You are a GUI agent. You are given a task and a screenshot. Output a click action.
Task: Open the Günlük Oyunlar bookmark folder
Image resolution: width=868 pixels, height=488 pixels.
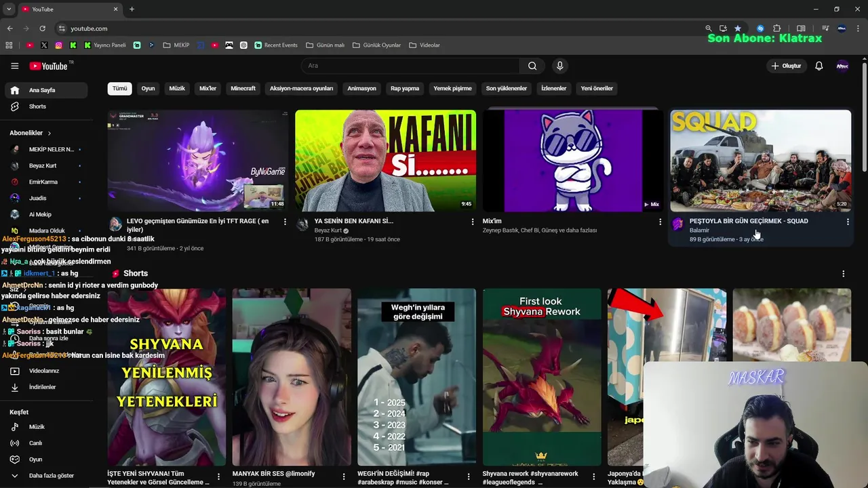pos(376,45)
